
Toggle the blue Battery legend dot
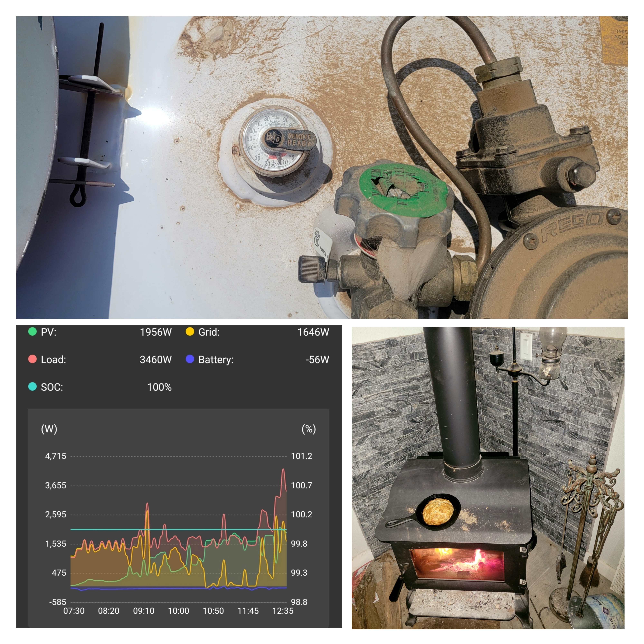click(190, 359)
